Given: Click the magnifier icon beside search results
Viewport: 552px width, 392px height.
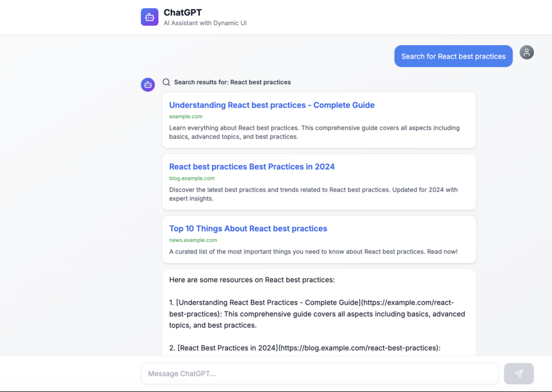Looking at the screenshot, I should coord(167,82).
